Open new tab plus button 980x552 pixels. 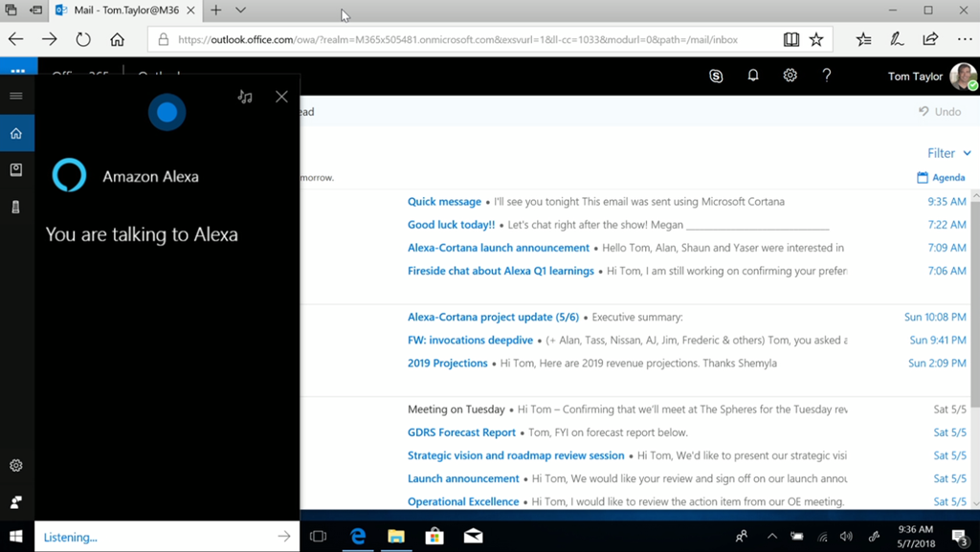(215, 10)
